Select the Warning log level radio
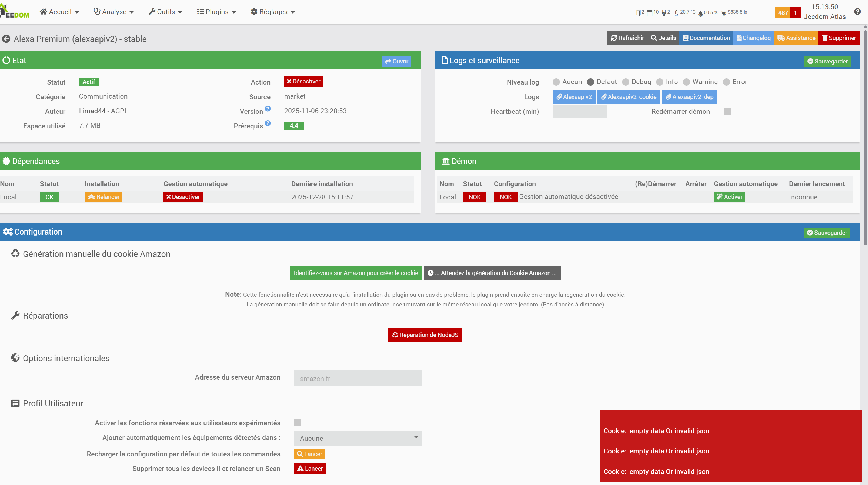The height and width of the screenshot is (485, 868). 686,82
